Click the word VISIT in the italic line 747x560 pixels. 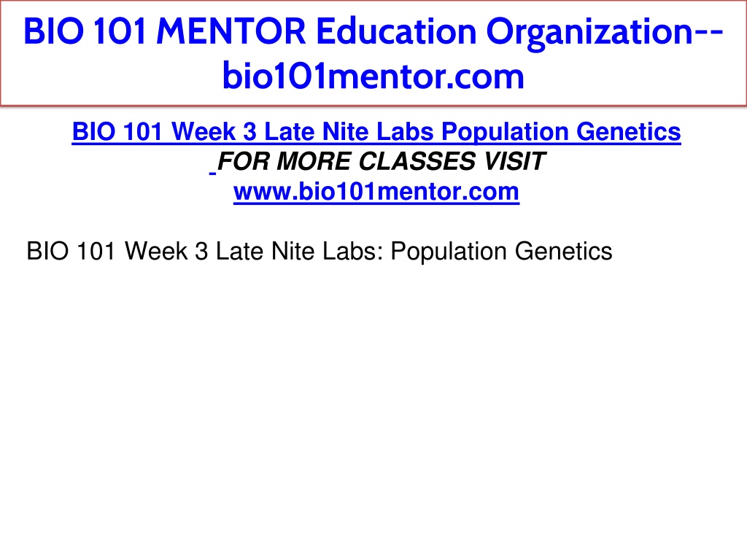[x=514, y=161]
